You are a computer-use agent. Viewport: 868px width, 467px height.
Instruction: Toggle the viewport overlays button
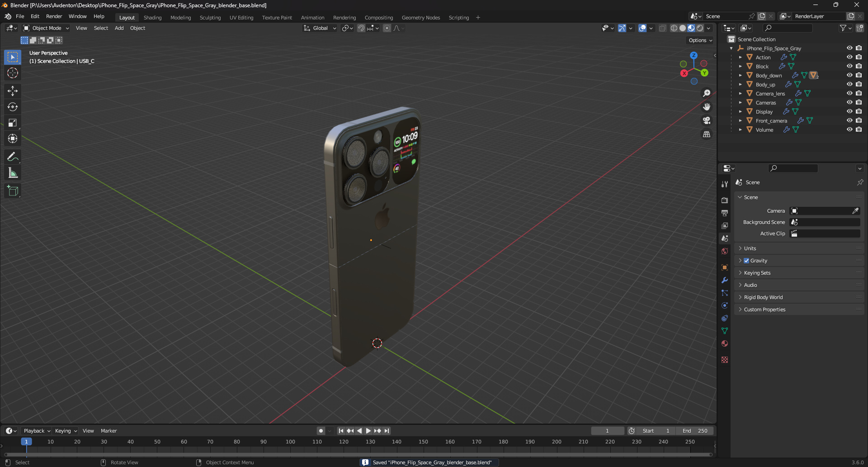click(642, 28)
